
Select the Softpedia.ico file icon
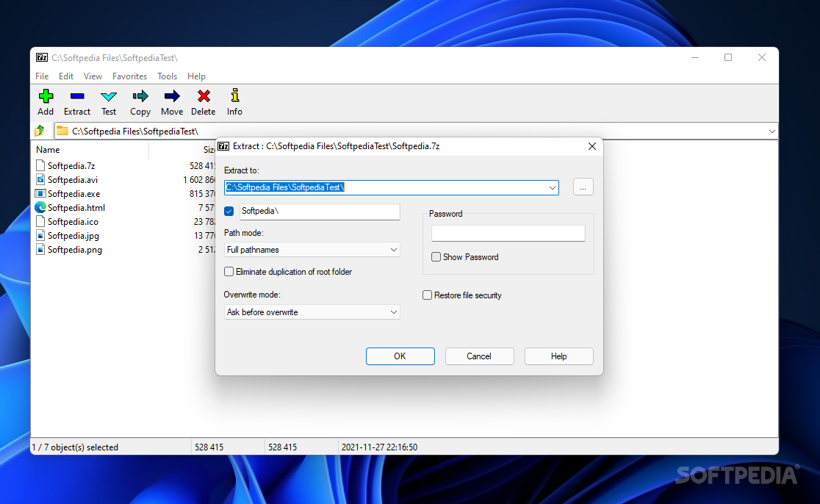click(x=40, y=222)
